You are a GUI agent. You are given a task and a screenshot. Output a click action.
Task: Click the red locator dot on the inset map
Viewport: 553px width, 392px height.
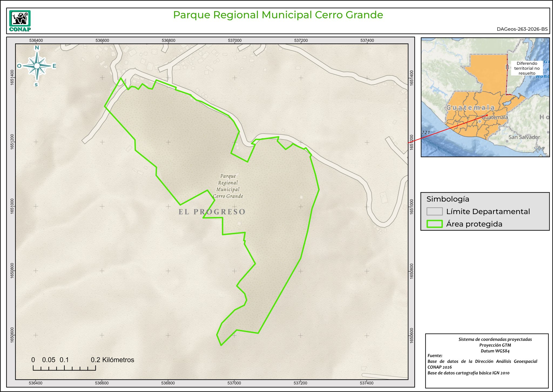pos(487,115)
